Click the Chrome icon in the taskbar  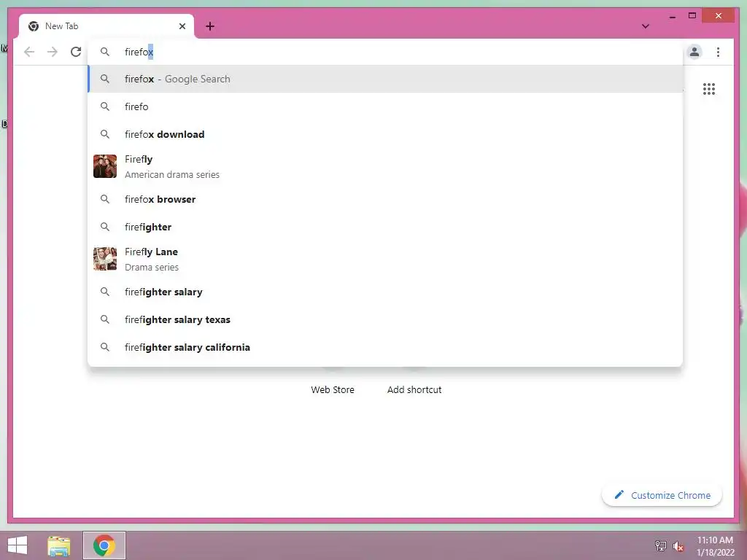[104, 545]
